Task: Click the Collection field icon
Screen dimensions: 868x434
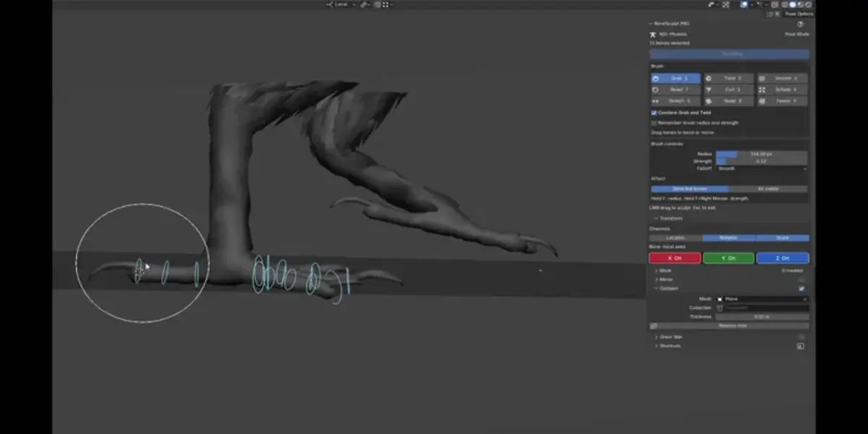Action: pyautogui.click(x=720, y=307)
